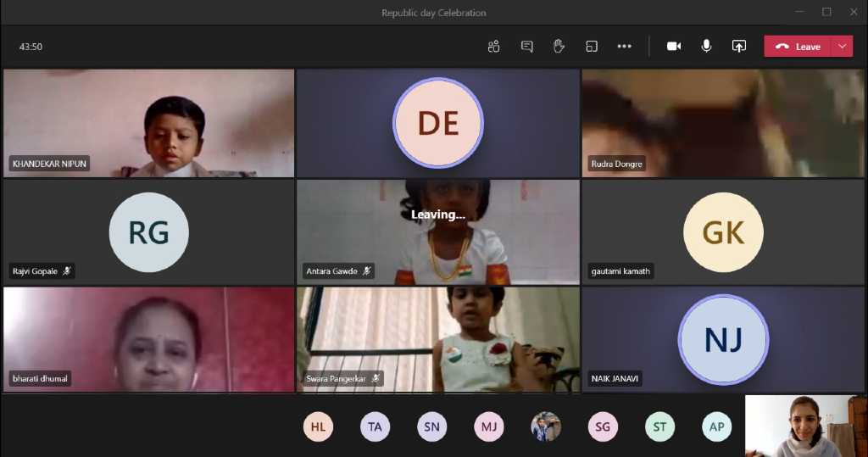The width and height of the screenshot is (868, 457).
Task: Select KHANDEKAR NIPUN video tile
Action: [148, 123]
